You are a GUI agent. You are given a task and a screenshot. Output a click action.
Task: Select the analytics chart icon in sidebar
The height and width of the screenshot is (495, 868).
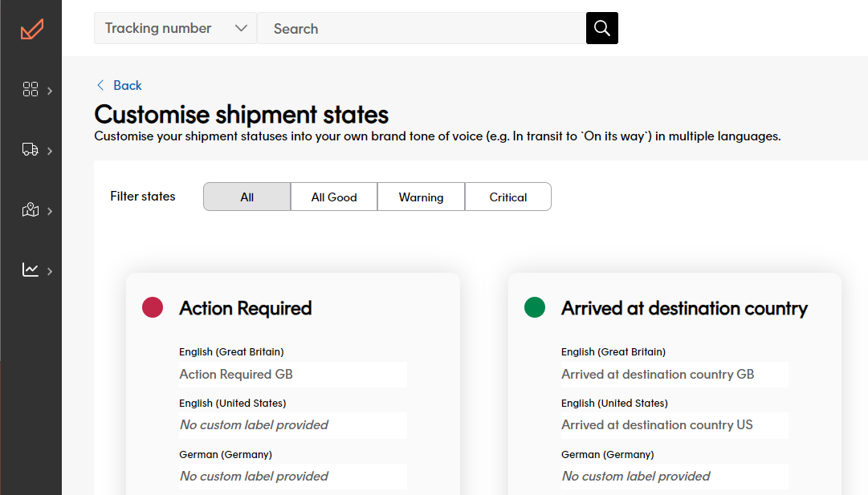tap(31, 270)
